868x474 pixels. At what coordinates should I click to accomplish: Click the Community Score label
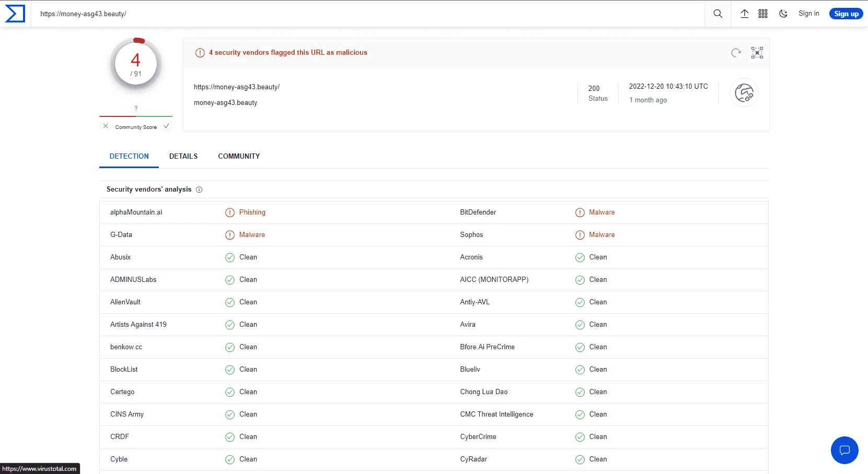136,127
